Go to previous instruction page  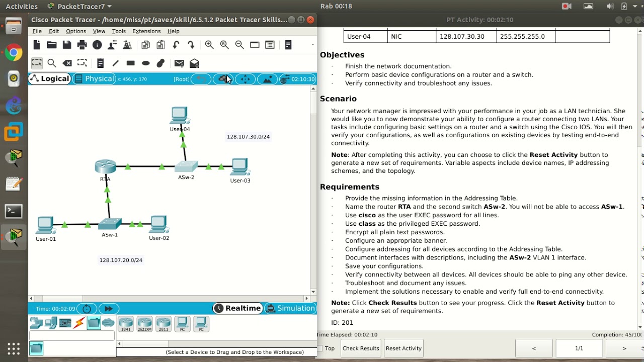pyautogui.click(x=534, y=348)
